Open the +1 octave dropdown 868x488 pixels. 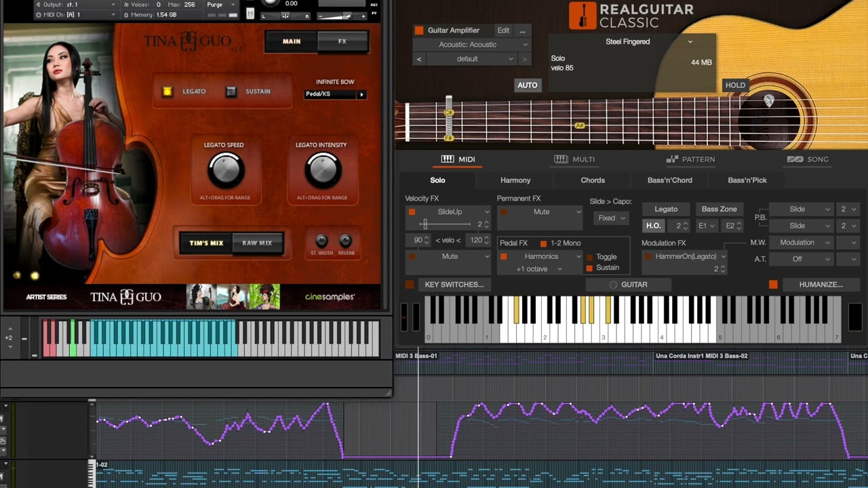tap(539, 269)
